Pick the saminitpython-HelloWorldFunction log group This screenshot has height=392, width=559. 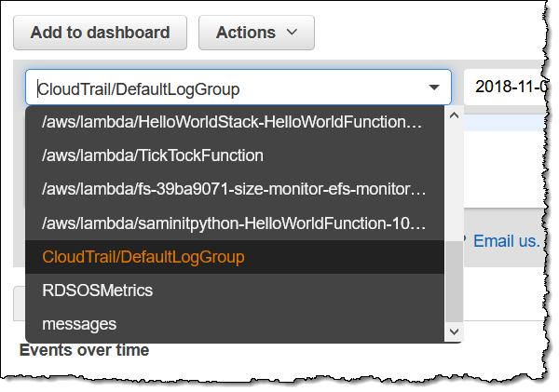pos(235,223)
